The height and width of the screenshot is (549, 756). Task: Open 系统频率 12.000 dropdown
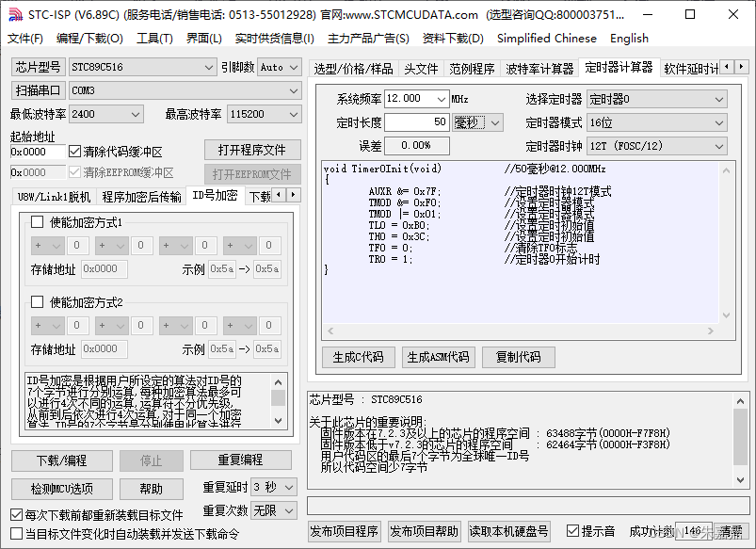tap(416, 99)
